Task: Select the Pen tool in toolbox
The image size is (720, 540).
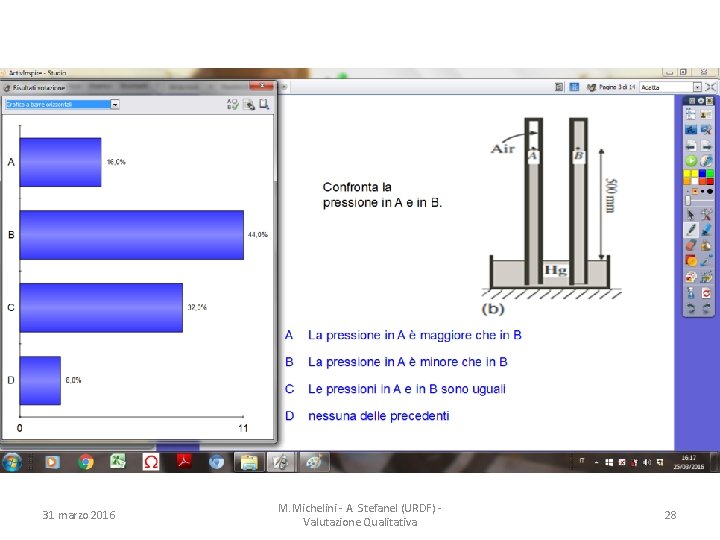Action: click(x=691, y=230)
